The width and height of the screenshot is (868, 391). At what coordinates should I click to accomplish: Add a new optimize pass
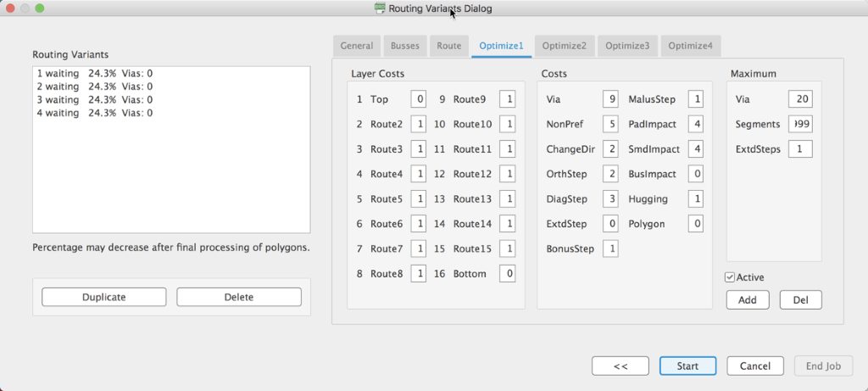747,299
